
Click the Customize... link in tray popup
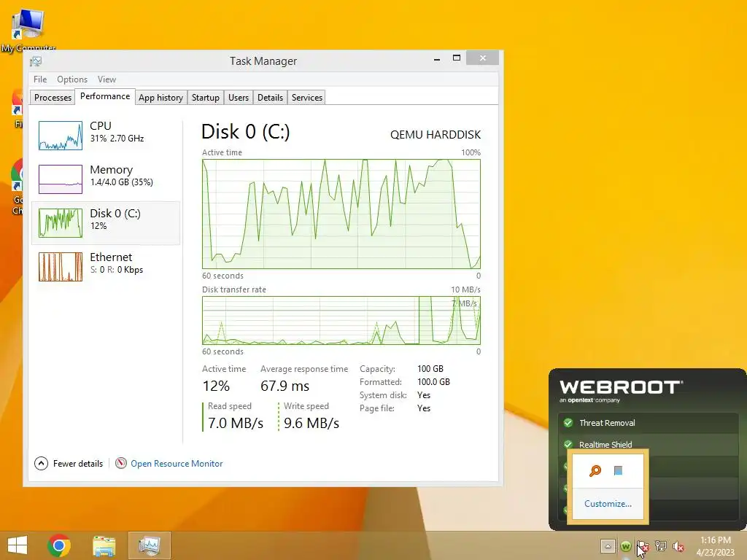(x=608, y=504)
